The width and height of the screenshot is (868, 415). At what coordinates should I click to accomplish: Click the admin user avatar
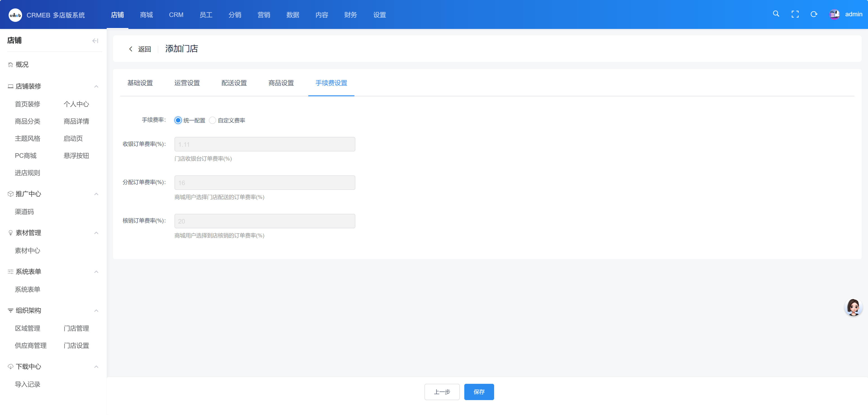(x=834, y=14)
